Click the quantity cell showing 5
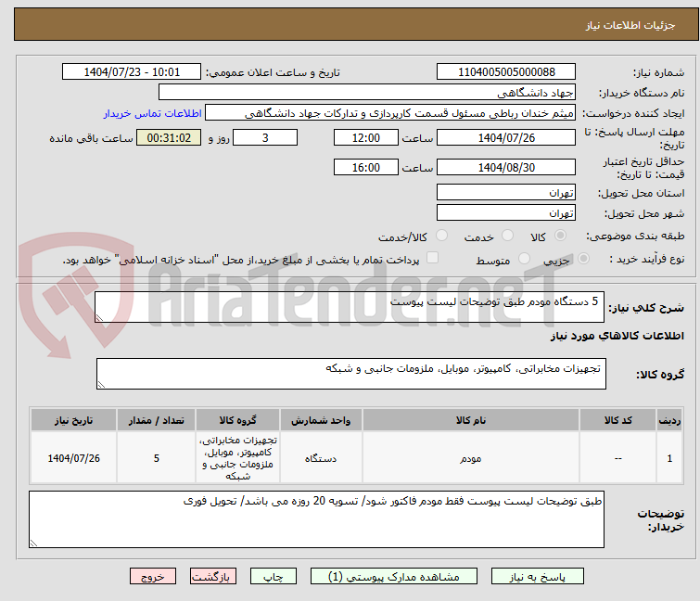Screen dimensions: 700x601 [x=157, y=457]
